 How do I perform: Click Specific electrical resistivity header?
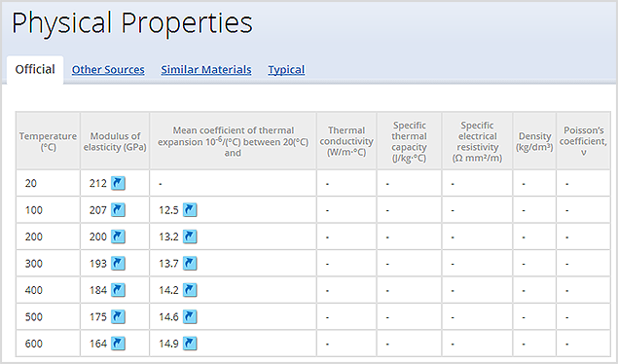click(x=477, y=141)
